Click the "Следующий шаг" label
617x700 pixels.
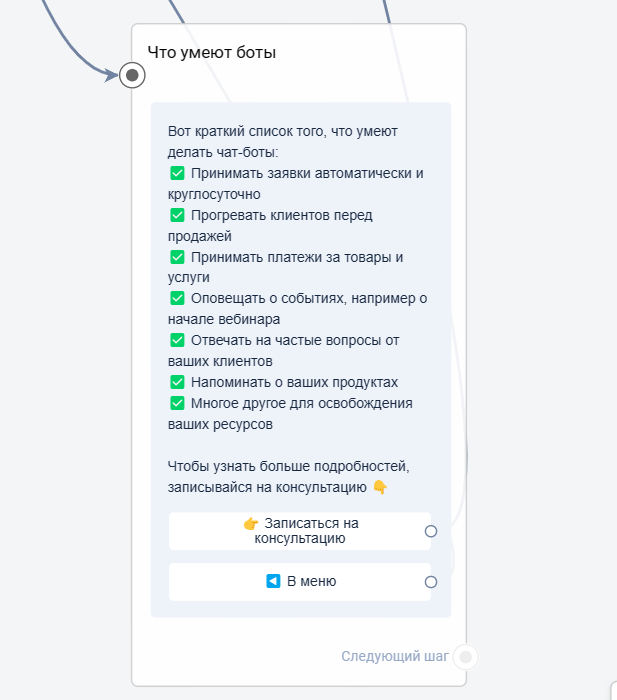(x=395, y=657)
